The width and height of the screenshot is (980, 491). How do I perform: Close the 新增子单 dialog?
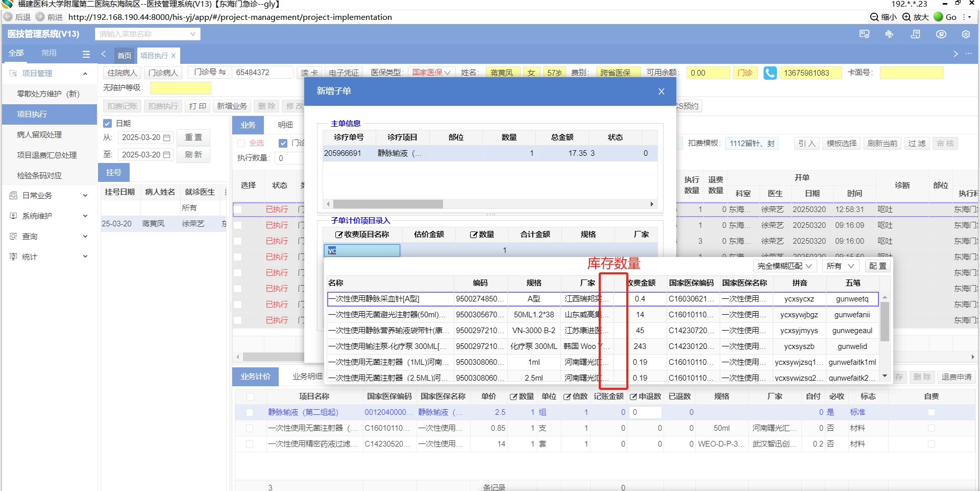pyautogui.click(x=661, y=91)
